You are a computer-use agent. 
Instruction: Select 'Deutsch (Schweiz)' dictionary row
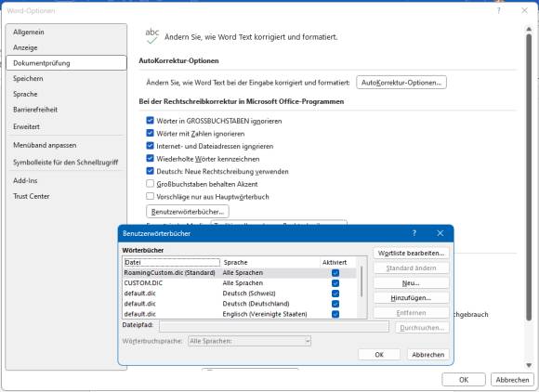click(x=239, y=294)
